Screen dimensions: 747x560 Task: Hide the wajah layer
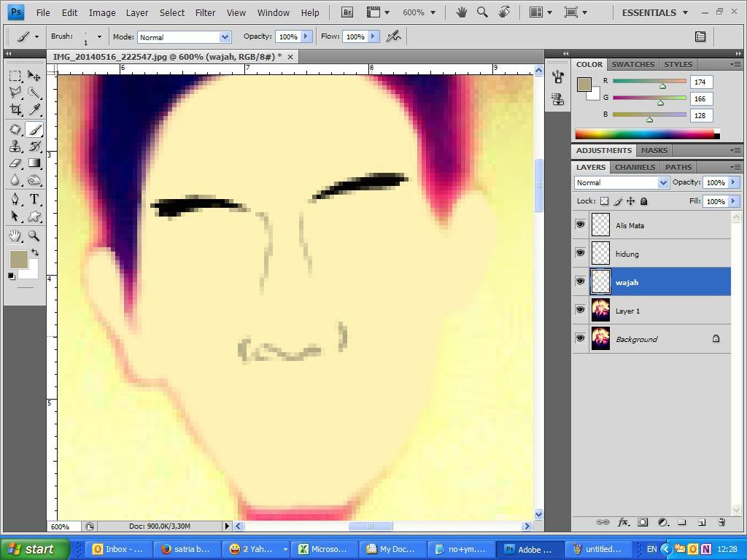pyautogui.click(x=580, y=281)
